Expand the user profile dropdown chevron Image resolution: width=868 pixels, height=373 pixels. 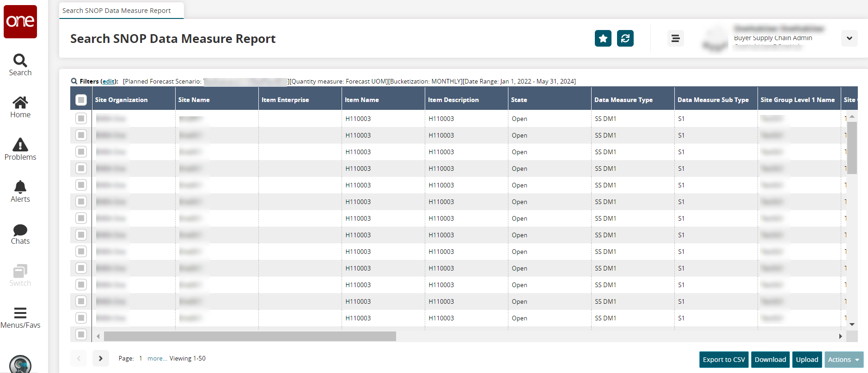point(849,38)
